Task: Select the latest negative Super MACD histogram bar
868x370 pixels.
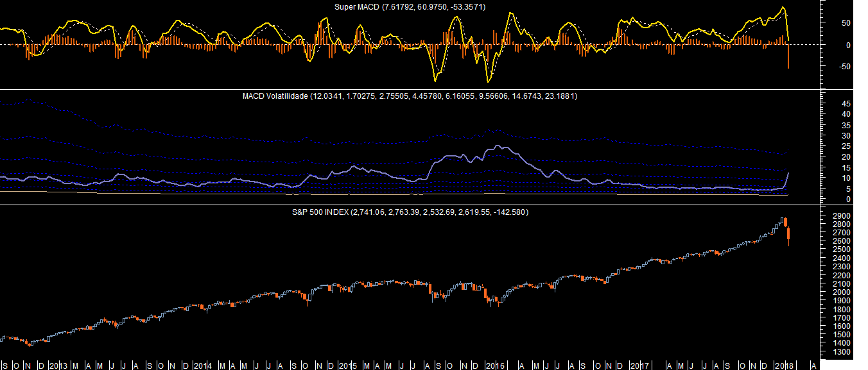Action: click(x=788, y=56)
